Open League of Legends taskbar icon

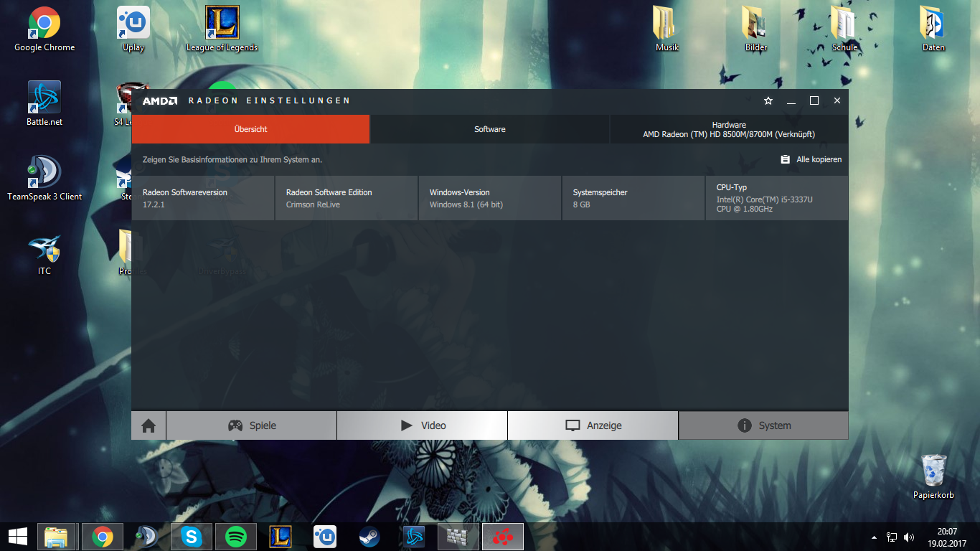[x=281, y=537]
